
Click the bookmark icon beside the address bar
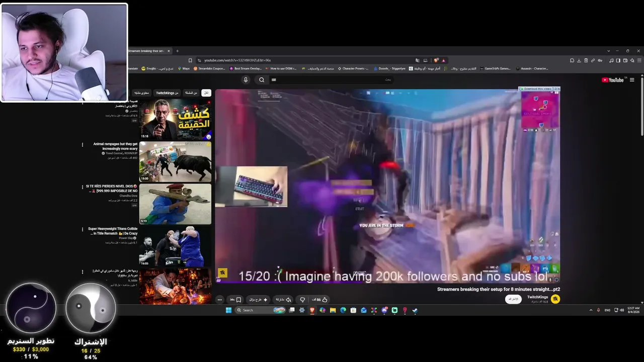[190, 60]
